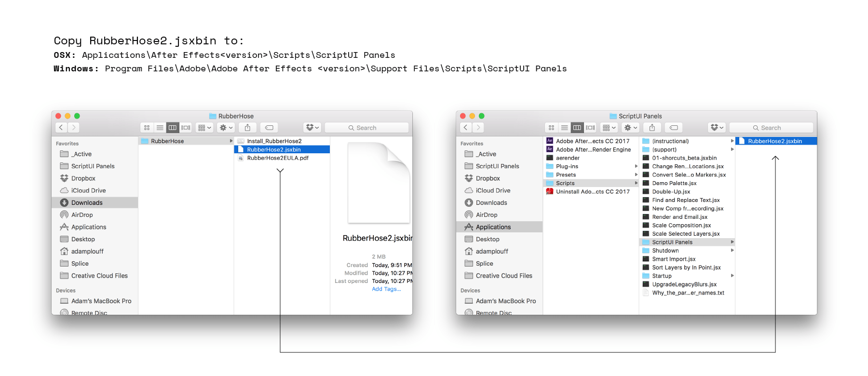This screenshot has width=868, height=376.
Task: Switch RubberHose window to icon view
Action: [147, 128]
